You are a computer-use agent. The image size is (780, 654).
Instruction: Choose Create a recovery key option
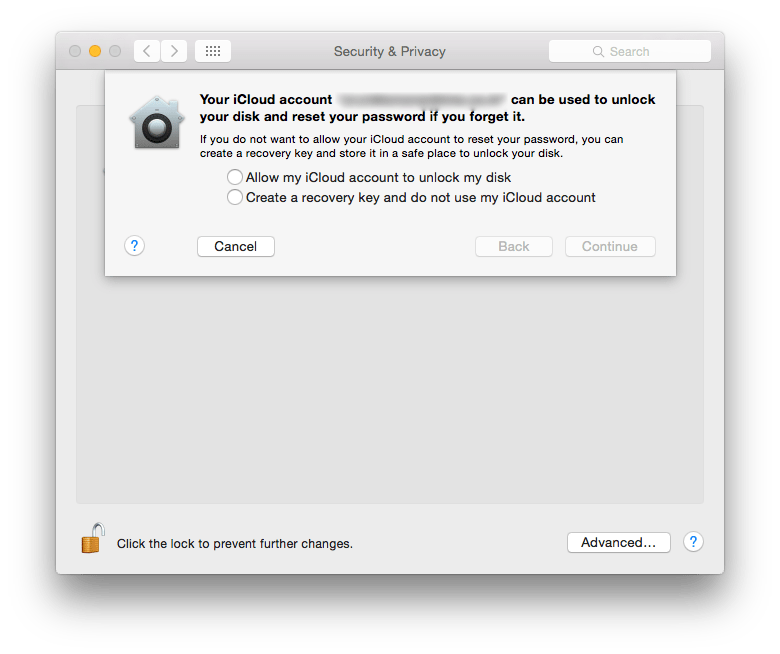click(235, 197)
